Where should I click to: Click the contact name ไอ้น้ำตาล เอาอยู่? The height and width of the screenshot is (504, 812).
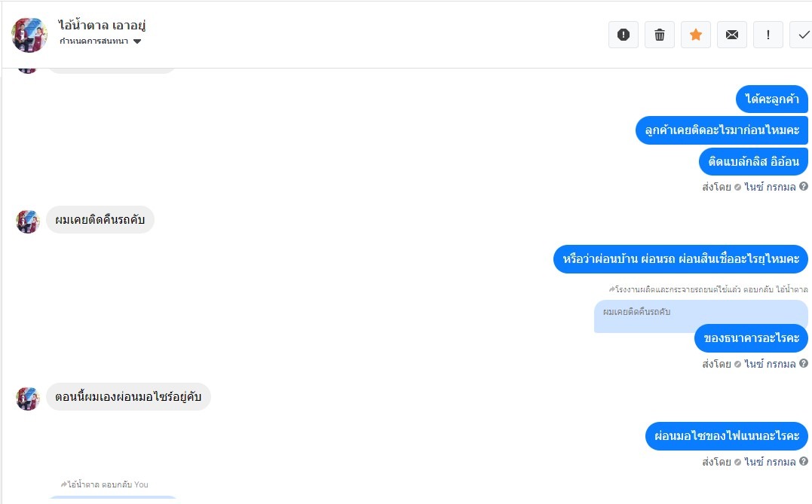click(x=102, y=25)
